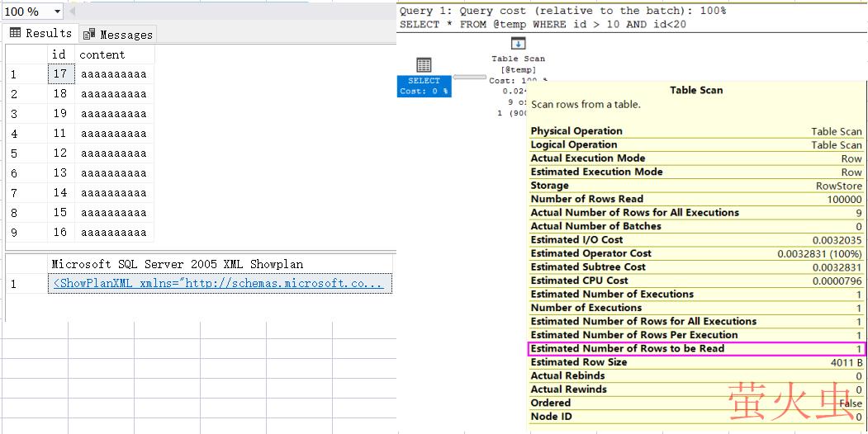The width and height of the screenshot is (868, 434).
Task: Open the 100 % zoom dropdown
Action: (56, 12)
